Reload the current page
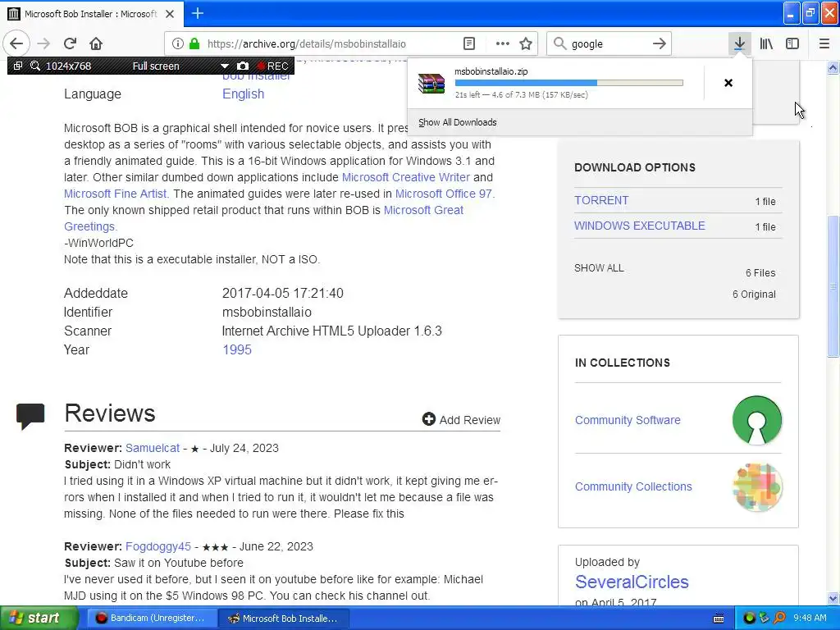This screenshot has height=630, width=840. click(71, 43)
